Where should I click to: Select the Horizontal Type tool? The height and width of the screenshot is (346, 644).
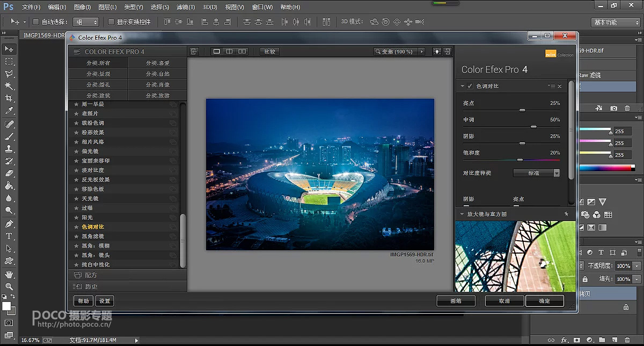click(x=9, y=236)
